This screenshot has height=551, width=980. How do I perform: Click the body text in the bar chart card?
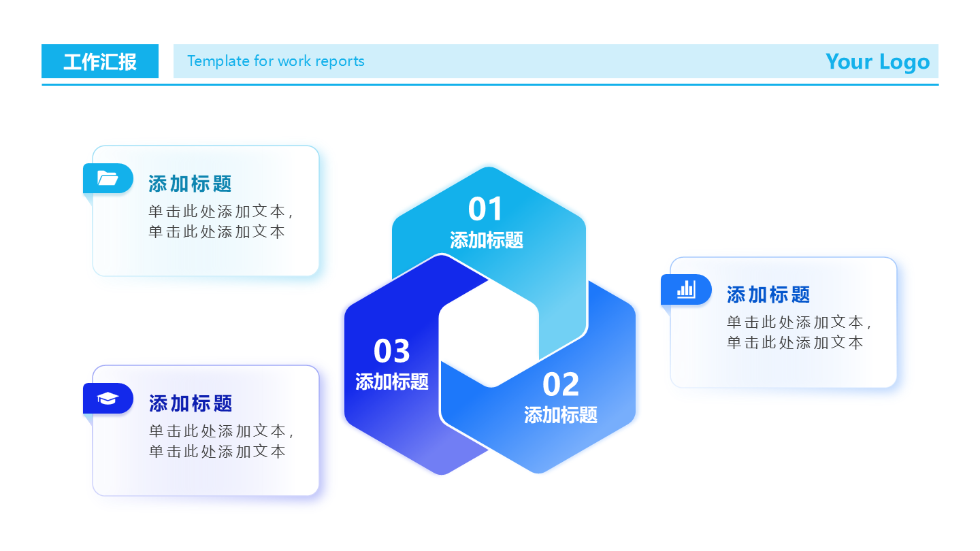pyautogui.click(x=800, y=332)
